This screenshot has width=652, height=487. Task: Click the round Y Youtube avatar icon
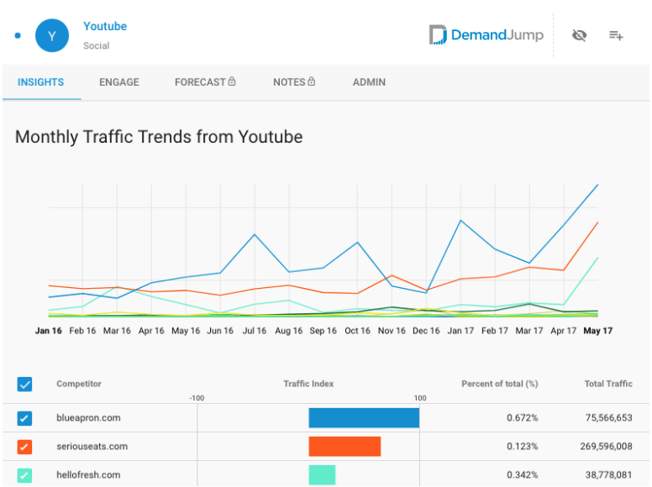click(52, 36)
